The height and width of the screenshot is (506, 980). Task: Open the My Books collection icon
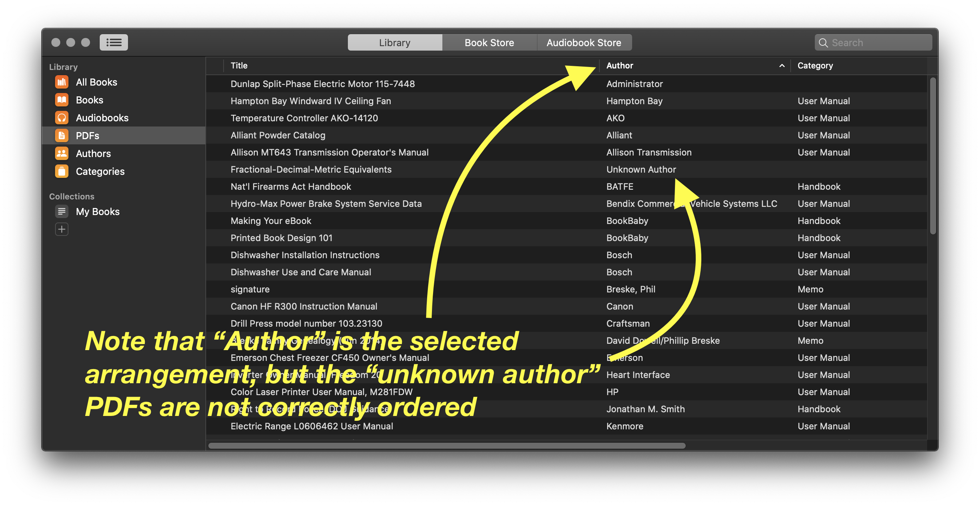pyautogui.click(x=62, y=211)
